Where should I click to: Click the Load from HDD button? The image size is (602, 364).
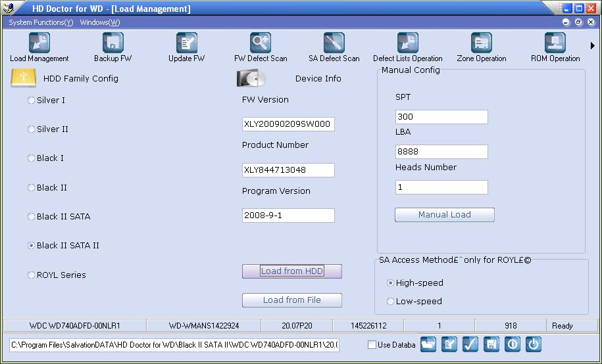(291, 271)
